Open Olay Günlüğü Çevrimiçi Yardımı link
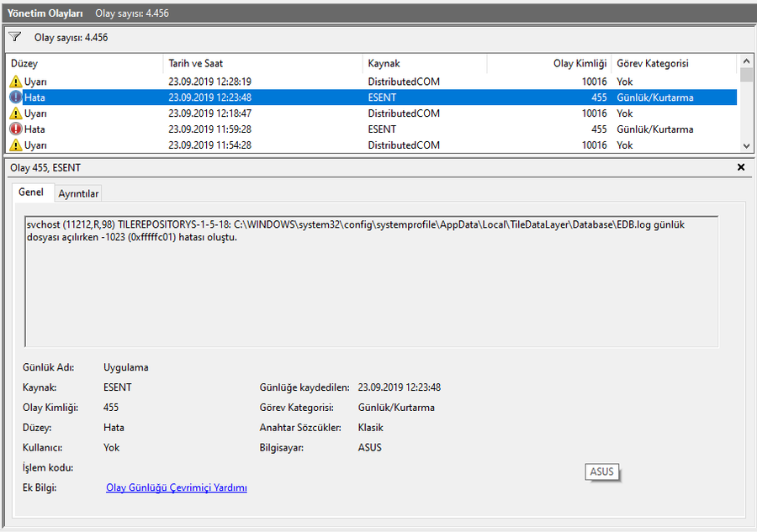Viewport: 757px width, 532px height. 176,487
